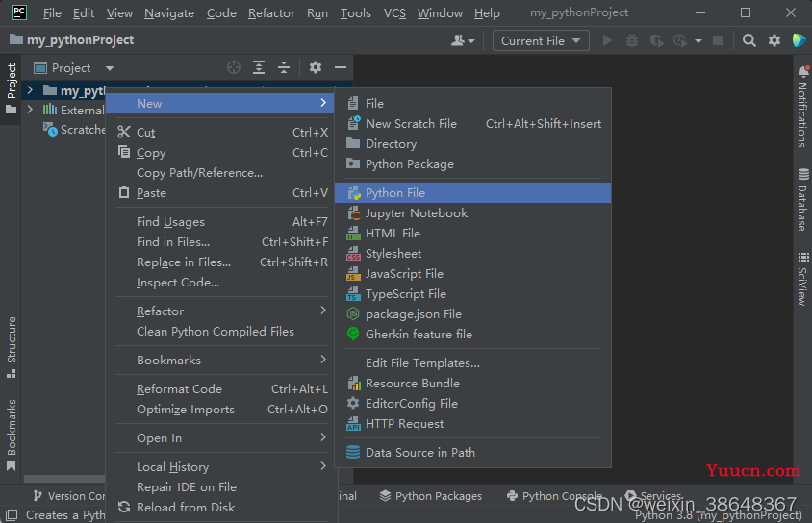Select EditorConfig File
This screenshot has width=812, height=523.
click(x=472, y=404)
